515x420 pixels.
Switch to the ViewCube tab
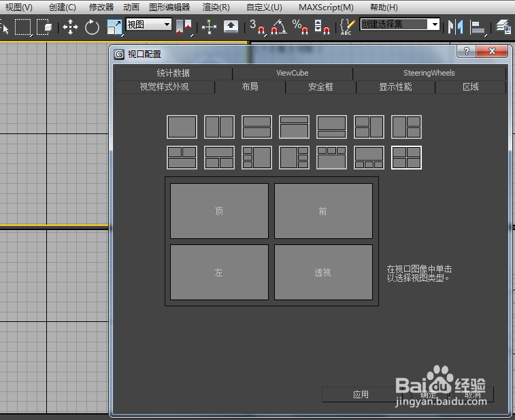293,73
